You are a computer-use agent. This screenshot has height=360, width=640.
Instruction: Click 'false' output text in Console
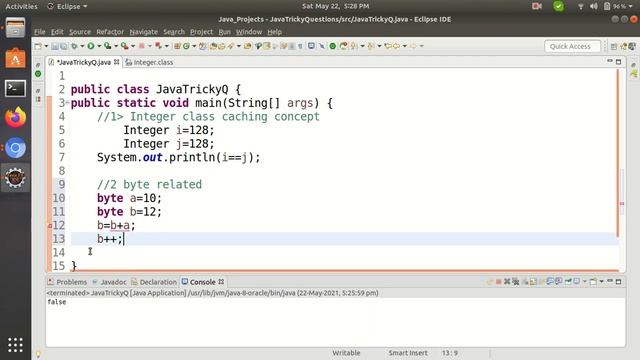click(x=57, y=302)
